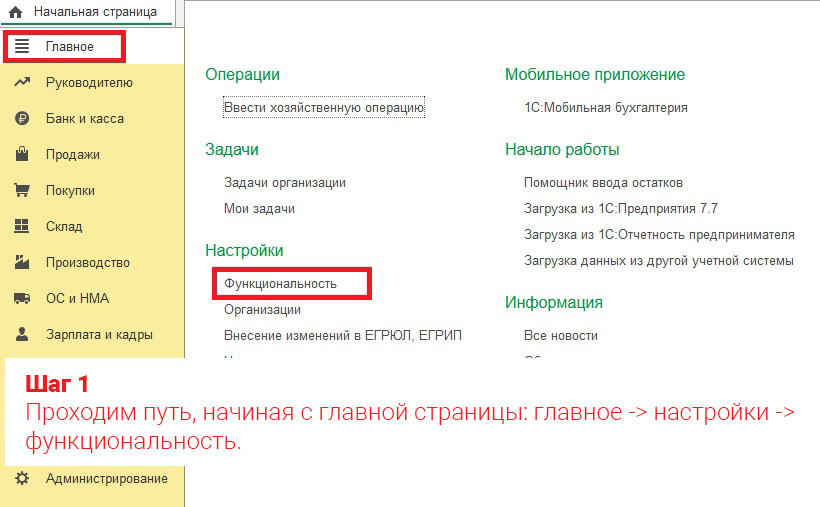820x507 pixels.
Task: Open the Производство section
Action: 88,262
